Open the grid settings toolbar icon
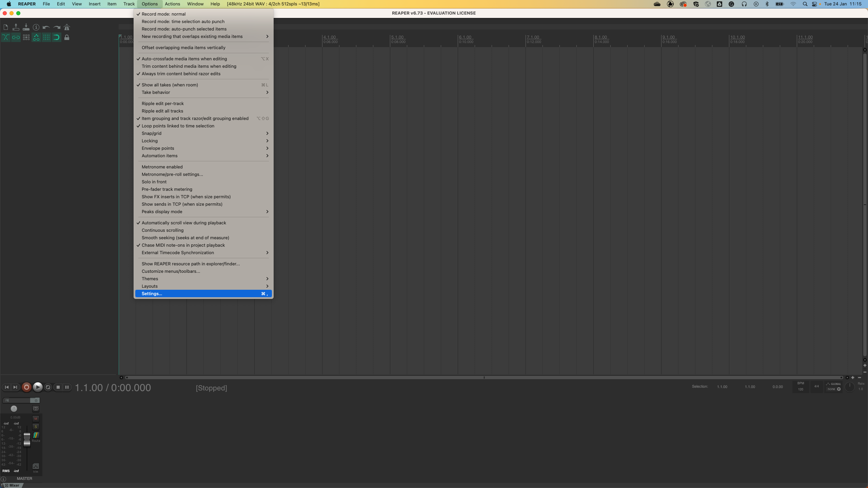This screenshot has width=868, height=488. click(26, 37)
